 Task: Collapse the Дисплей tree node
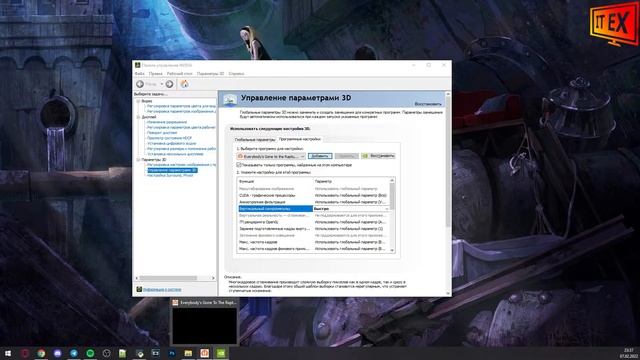(x=138, y=117)
